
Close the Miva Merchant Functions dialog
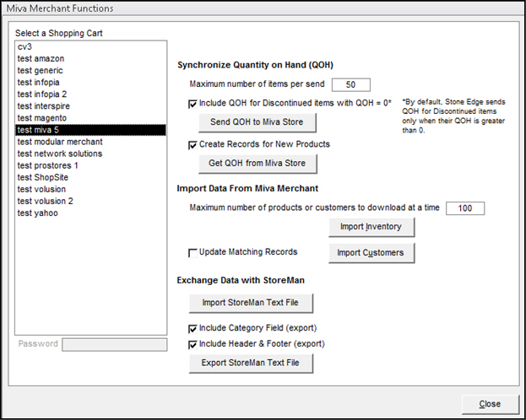(490, 404)
